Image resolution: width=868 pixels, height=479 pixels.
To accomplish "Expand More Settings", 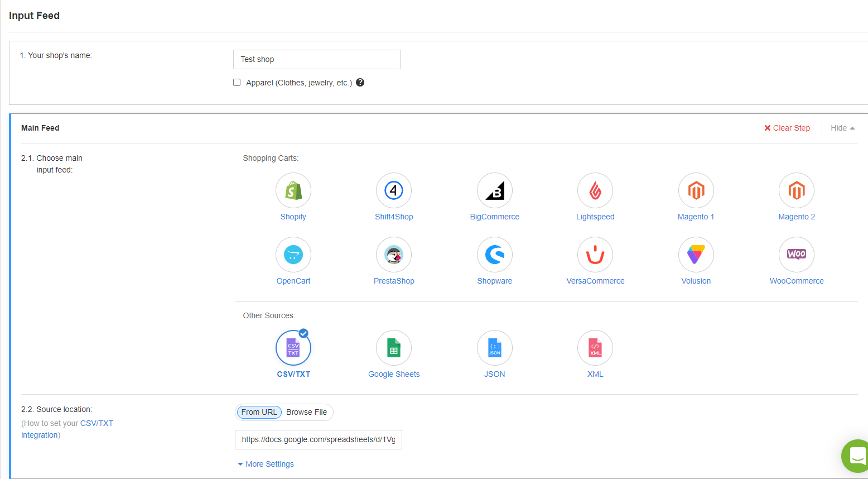I will pos(266,464).
